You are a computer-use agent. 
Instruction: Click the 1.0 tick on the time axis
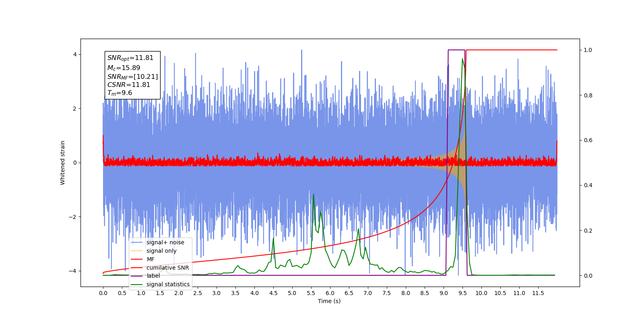click(x=141, y=293)
